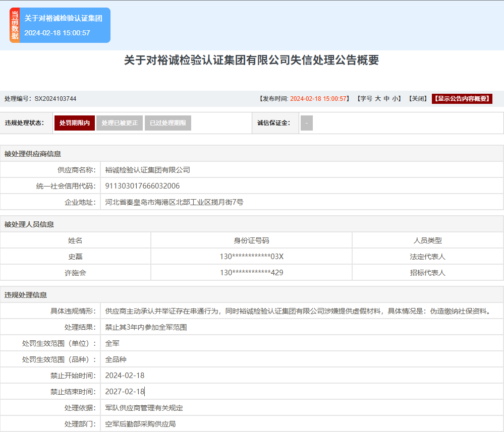
Task: Click the 禁止开始时间 value 2024-02-18
Action: [125, 376]
